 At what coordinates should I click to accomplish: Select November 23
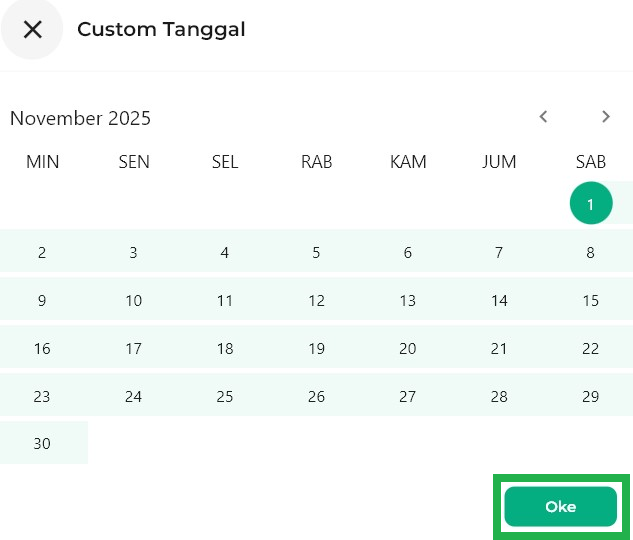pyautogui.click(x=42, y=396)
